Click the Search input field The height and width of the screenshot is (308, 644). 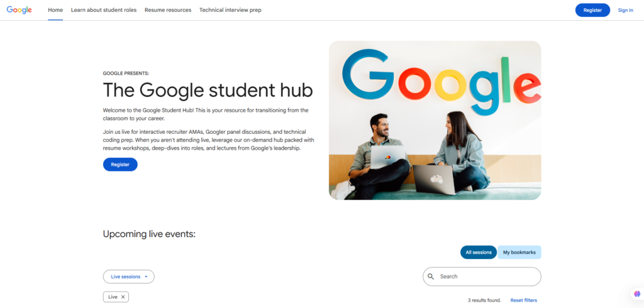[482, 277]
